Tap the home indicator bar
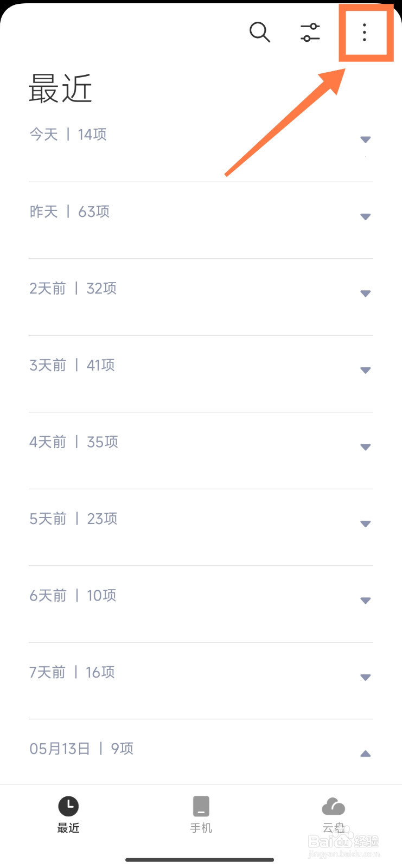Image resolution: width=402 pixels, height=868 pixels. click(x=200, y=860)
